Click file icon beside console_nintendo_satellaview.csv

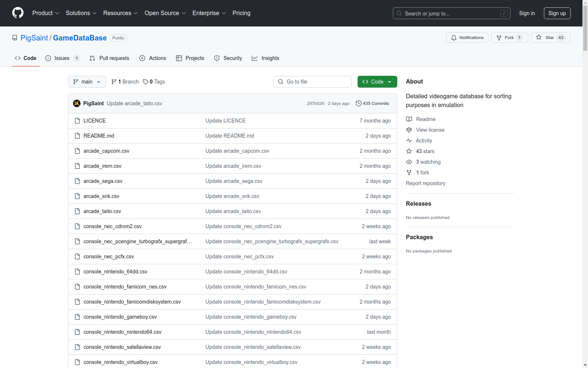coord(77,347)
